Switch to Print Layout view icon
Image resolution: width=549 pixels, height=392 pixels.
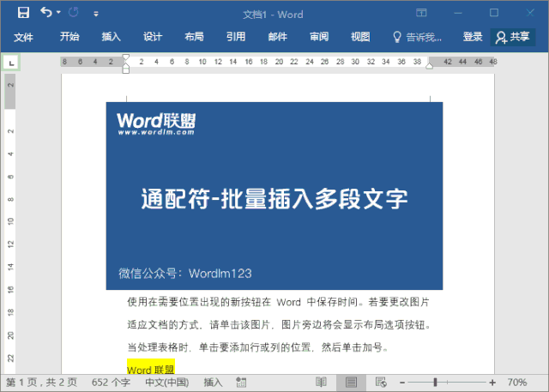[351, 383]
